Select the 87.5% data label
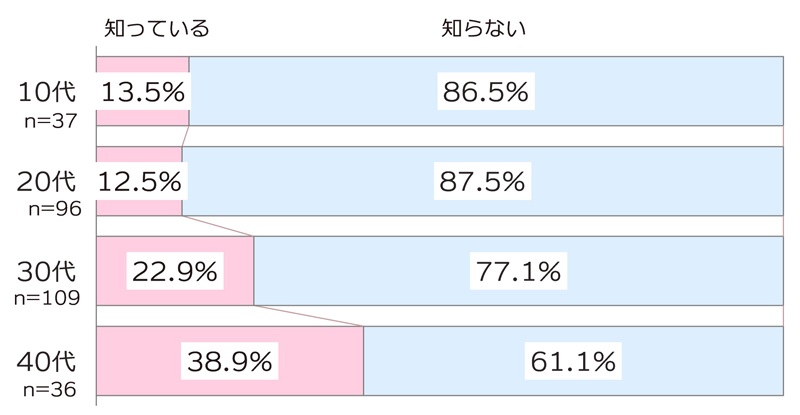800x415 pixels. coord(482,181)
